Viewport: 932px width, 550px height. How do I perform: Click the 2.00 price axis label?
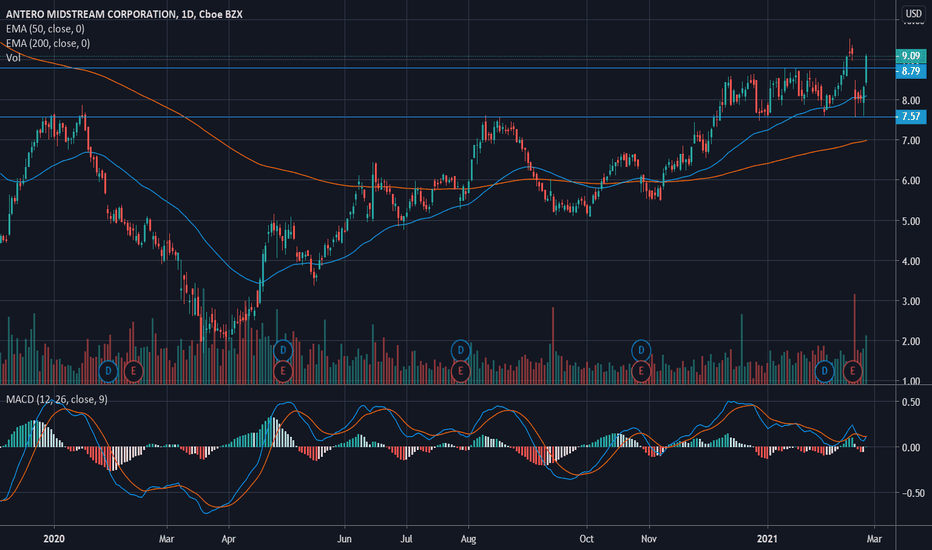tap(911, 341)
